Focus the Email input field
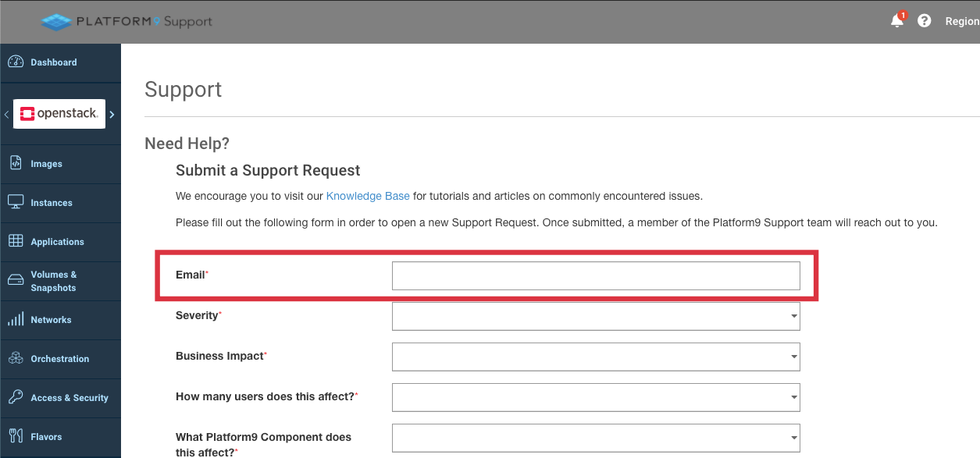The width and height of the screenshot is (980, 458). (x=595, y=275)
